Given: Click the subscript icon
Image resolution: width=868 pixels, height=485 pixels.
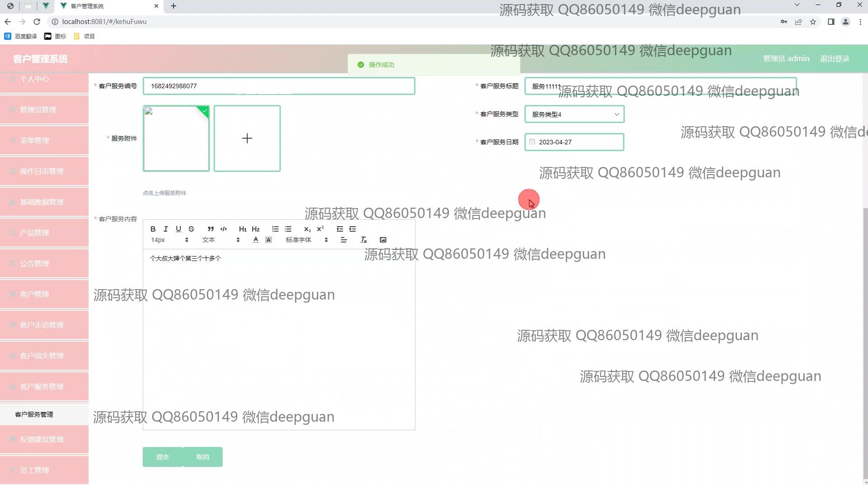Looking at the screenshot, I should [x=307, y=229].
